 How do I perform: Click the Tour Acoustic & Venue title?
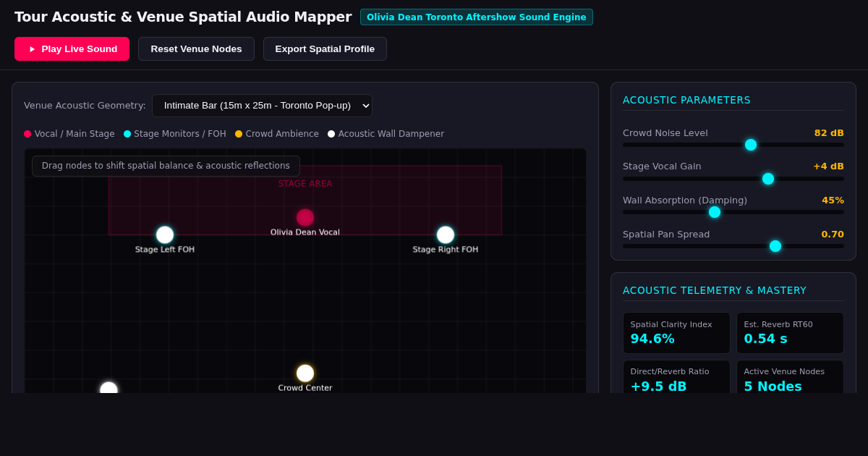183,17
